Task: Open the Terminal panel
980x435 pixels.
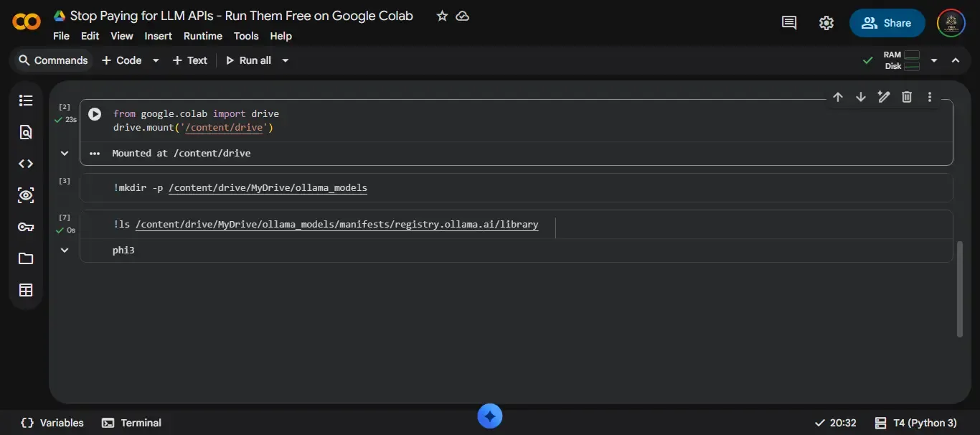Action: coord(132,423)
